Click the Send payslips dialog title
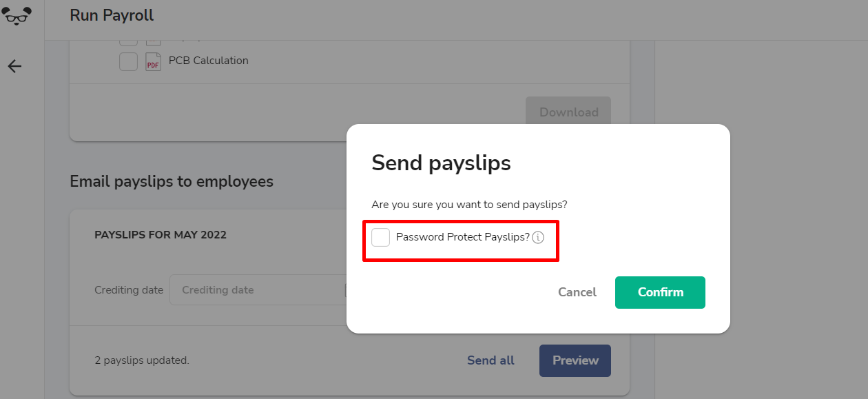This screenshot has height=399, width=868. point(441,163)
